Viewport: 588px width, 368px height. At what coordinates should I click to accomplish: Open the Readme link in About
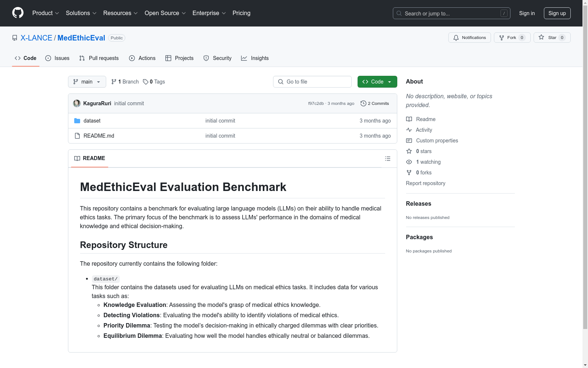coord(421,119)
